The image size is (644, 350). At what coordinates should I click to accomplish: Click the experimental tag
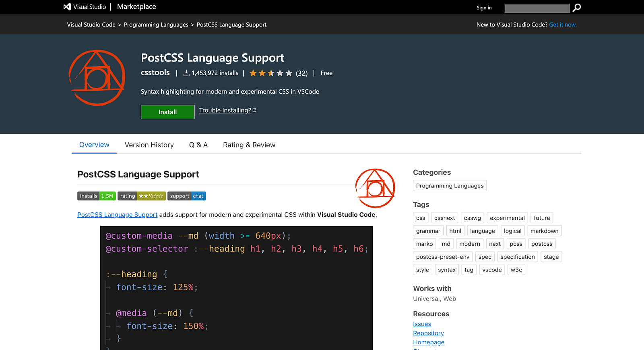point(508,218)
